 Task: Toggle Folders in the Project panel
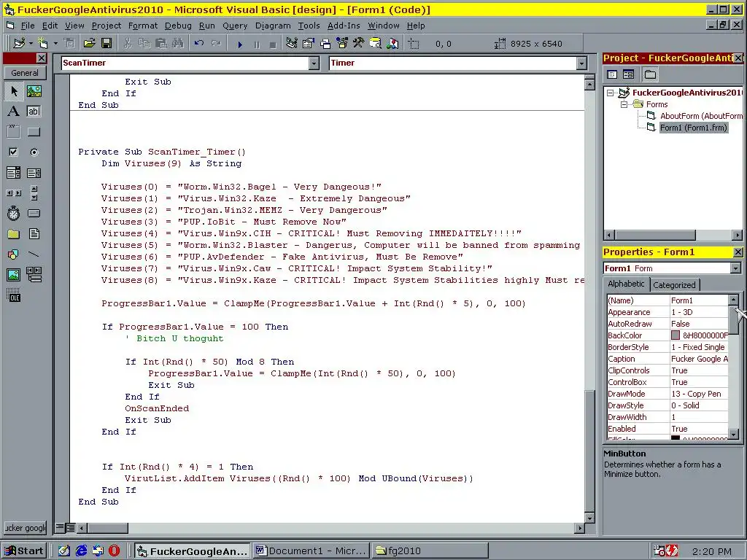click(x=650, y=74)
